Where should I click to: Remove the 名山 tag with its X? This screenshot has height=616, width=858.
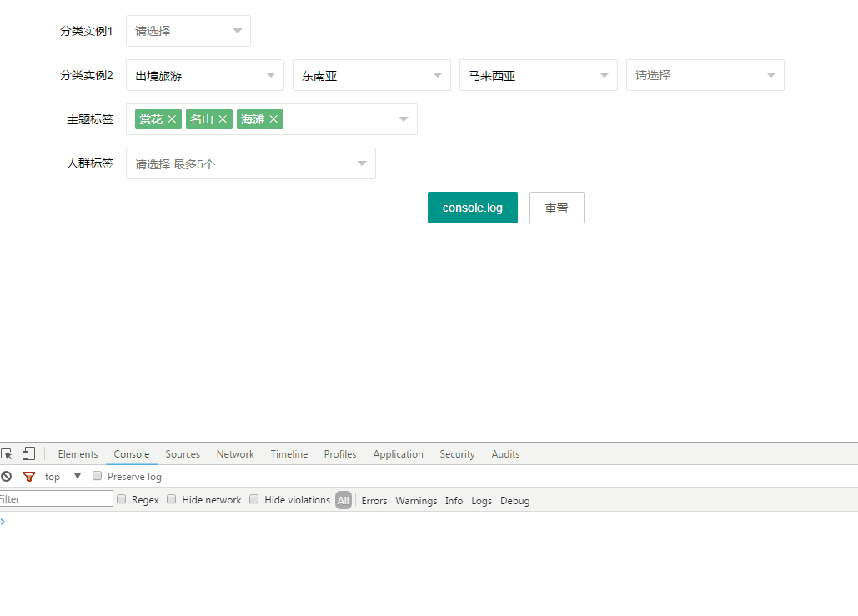pos(223,119)
